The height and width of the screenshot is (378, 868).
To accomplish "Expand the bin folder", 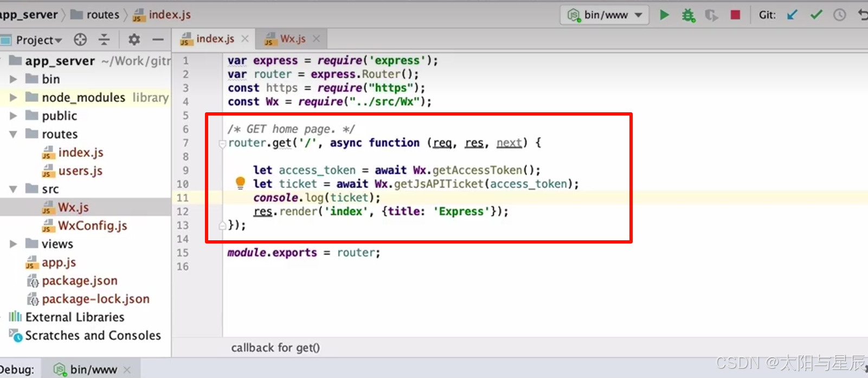I will (x=14, y=79).
